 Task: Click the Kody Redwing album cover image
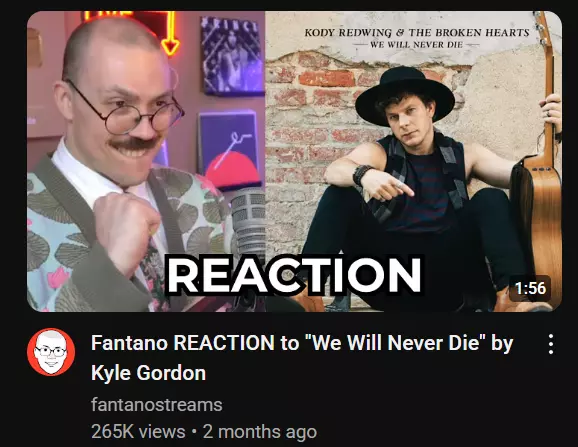(x=413, y=161)
